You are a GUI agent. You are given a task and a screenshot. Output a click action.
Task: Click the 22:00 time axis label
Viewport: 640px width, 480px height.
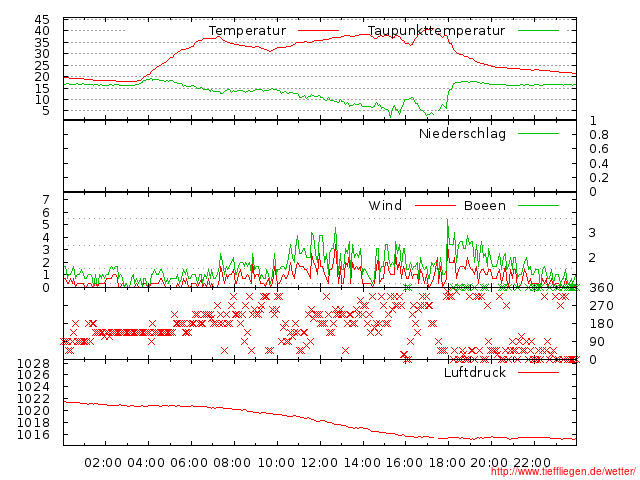[532, 463]
